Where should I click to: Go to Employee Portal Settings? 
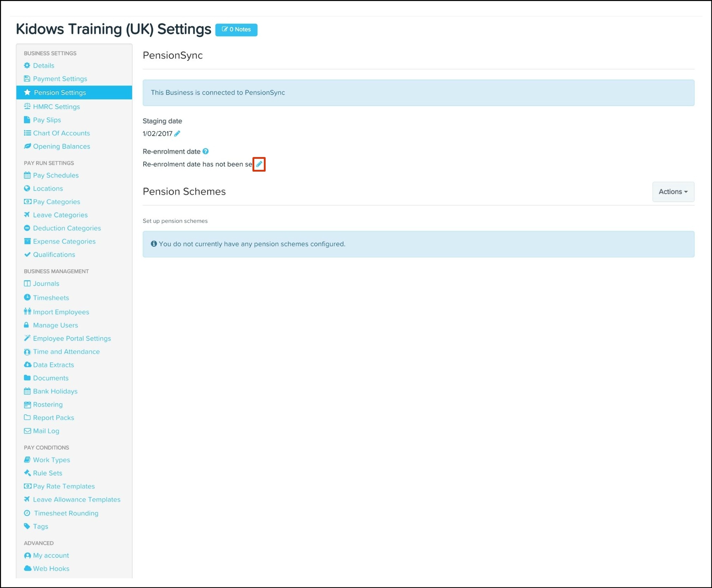[x=72, y=338]
